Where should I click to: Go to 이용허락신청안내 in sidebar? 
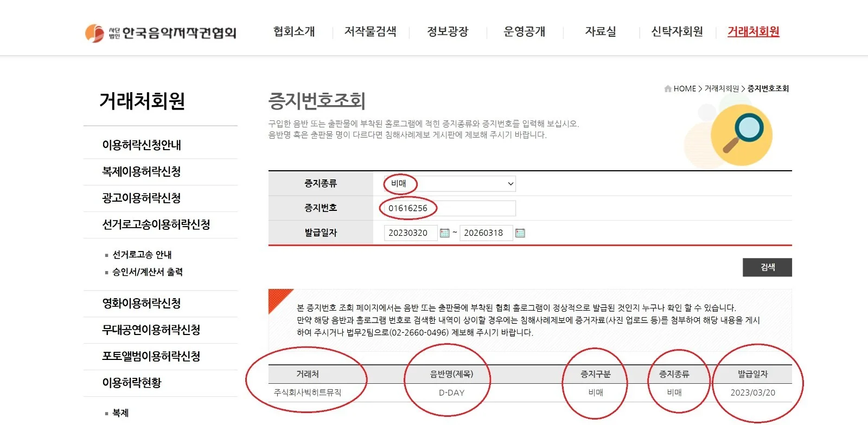pyautogui.click(x=142, y=145)
